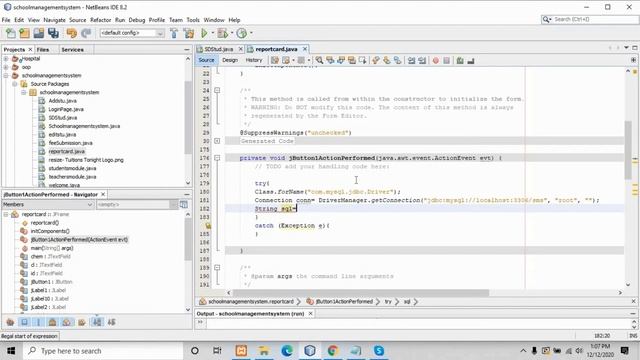
Task: Switch to the SDStud.java editor tab
Action: (x=219, y=49)
